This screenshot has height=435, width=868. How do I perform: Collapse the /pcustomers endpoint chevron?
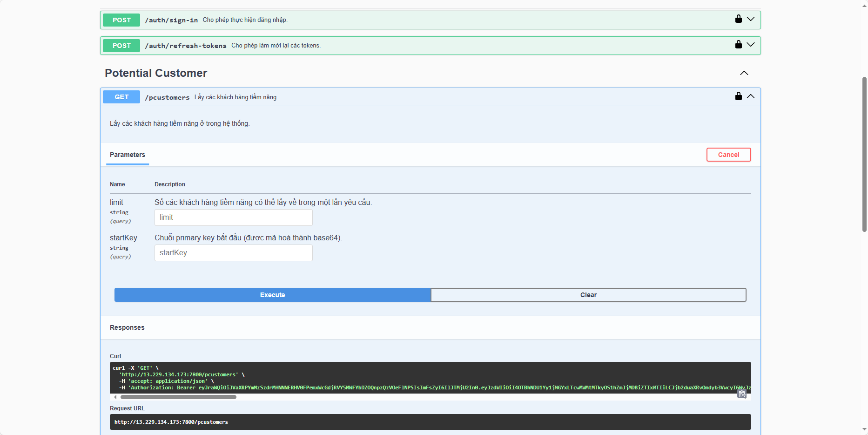751,96
